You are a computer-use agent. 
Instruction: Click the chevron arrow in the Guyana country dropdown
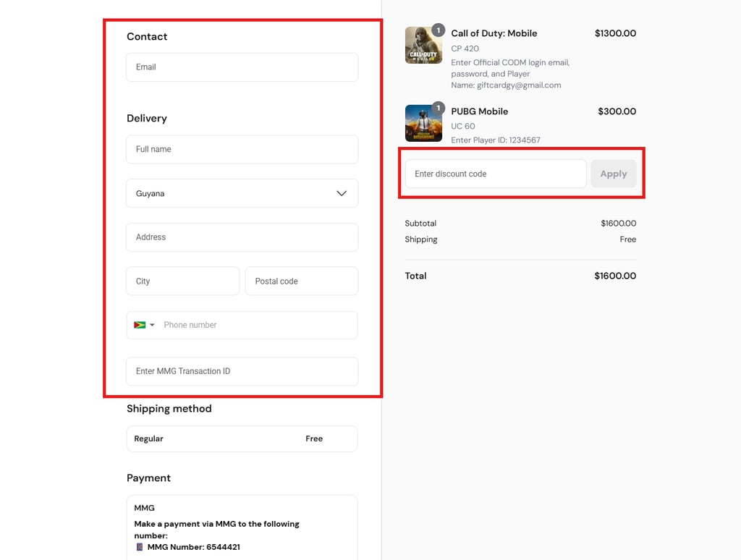tap(342, 194)
